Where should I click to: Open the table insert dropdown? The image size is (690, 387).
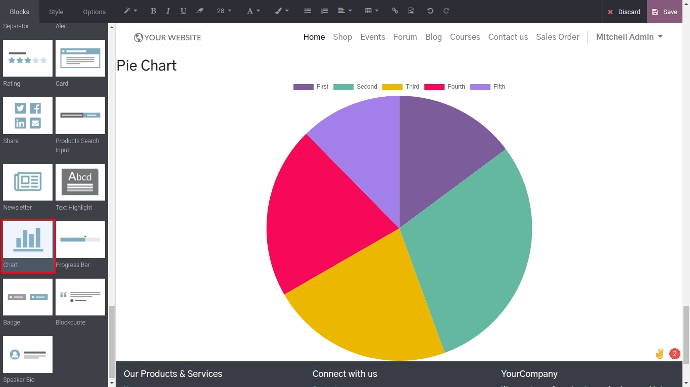coord(371,11)
